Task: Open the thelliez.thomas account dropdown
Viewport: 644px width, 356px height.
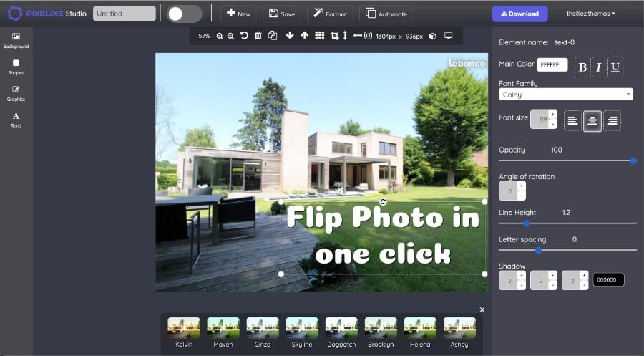Action: [590, 14]
